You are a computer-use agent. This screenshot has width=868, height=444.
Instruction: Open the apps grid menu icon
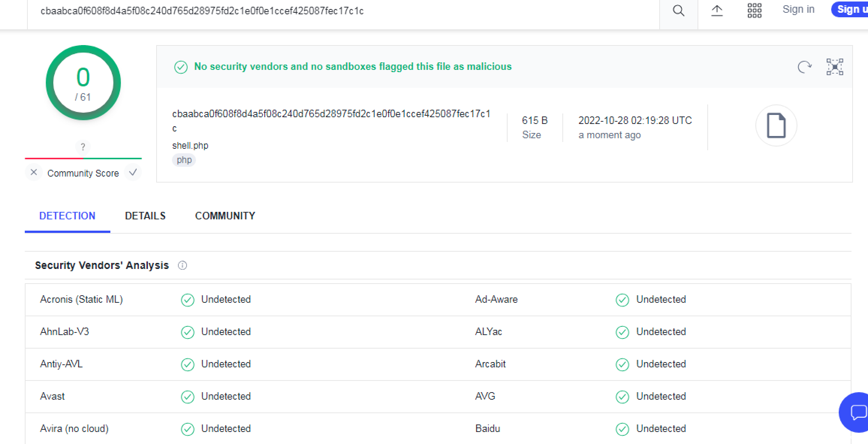754,11
